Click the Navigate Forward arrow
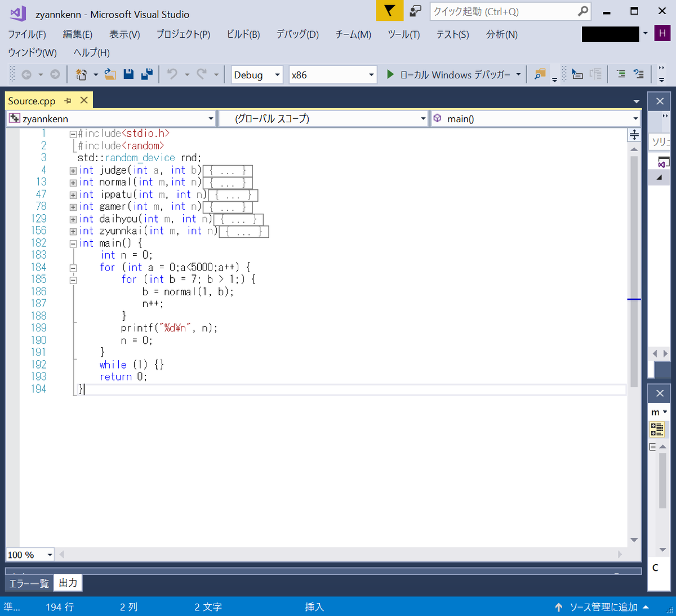 pyautogui.click(x=55, y=74)
